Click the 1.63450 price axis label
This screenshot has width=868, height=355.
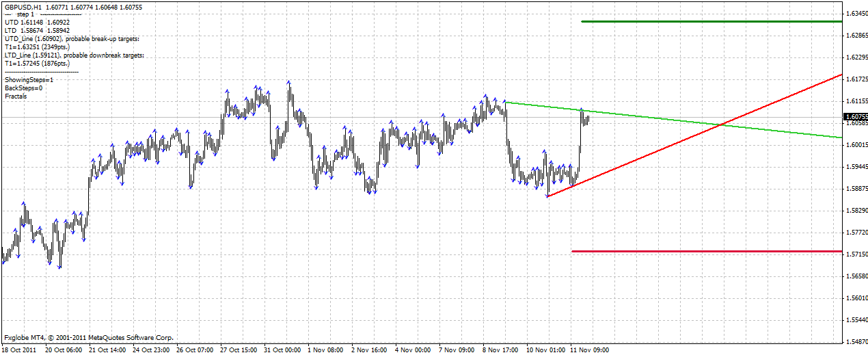[x=856, y=14]
